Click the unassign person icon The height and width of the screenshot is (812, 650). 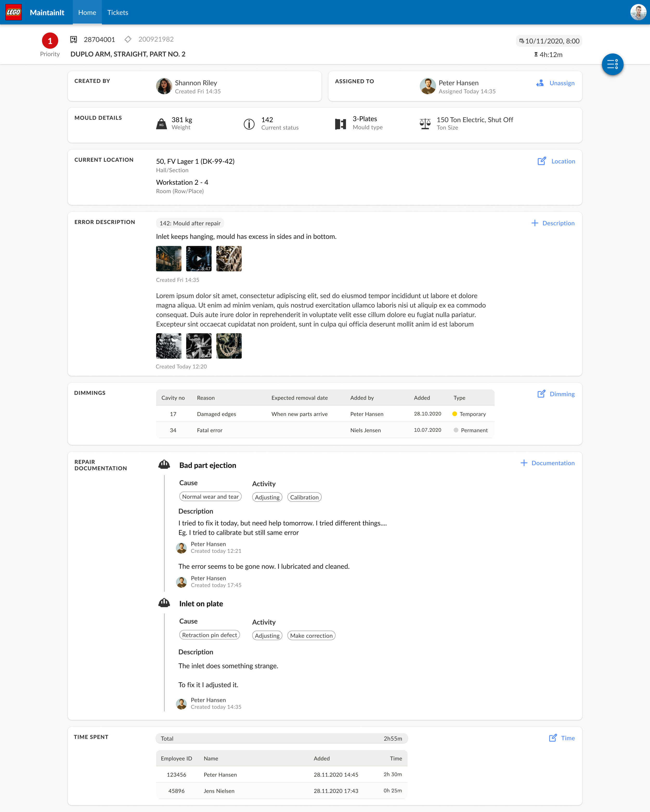coord(539,83)
